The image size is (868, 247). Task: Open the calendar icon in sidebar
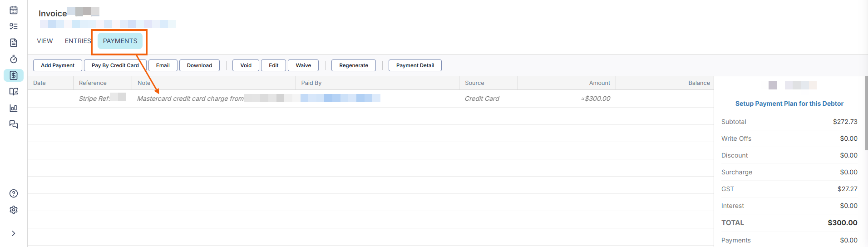tap(14, 10)
